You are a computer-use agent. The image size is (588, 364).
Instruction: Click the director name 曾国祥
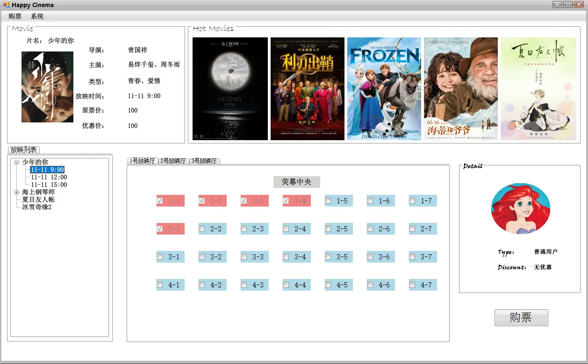pyautogui.click(x=138, y=50)
